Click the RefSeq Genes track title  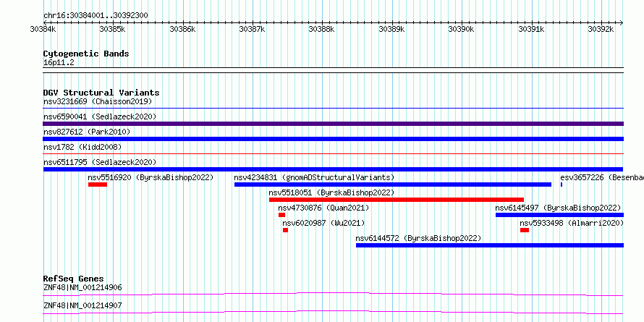[x=74, y=279]
